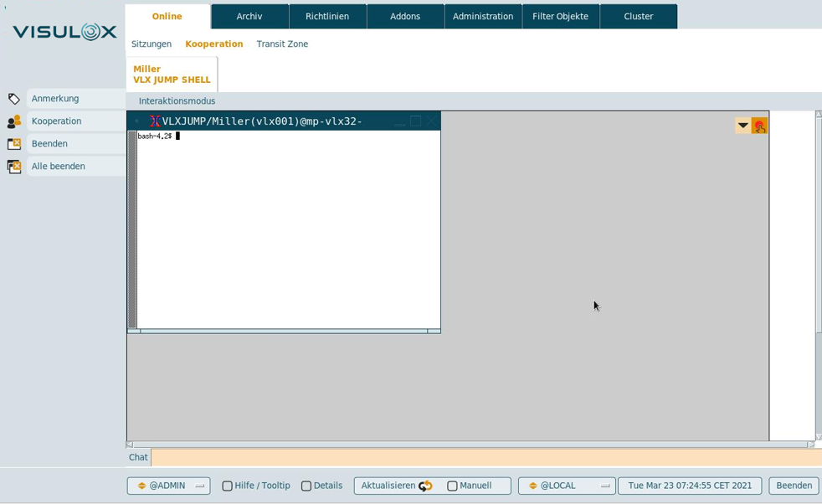Click the Beenden session icon in sidebar

(14, 144)
